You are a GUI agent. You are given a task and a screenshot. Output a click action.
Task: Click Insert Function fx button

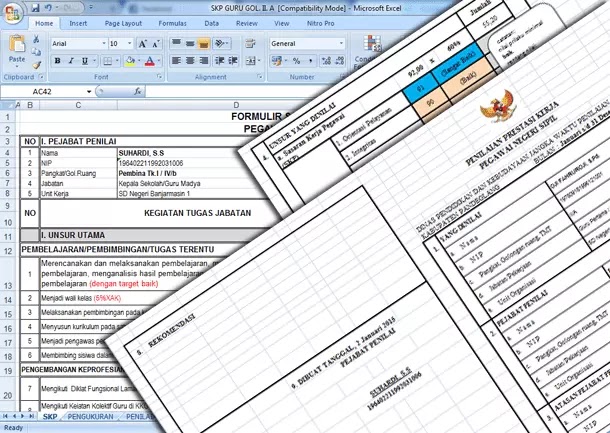click(x=137, y=91)
